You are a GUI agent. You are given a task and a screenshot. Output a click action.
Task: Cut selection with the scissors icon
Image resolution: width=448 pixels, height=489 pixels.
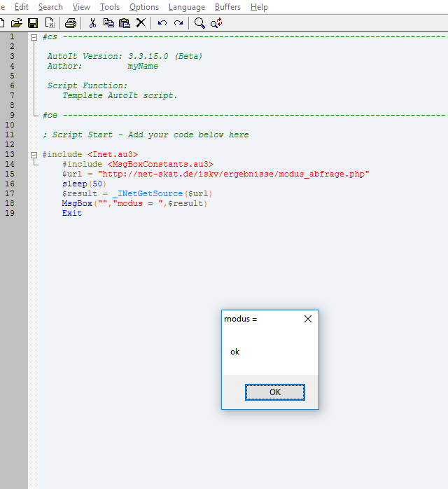[x=92, y=23]
